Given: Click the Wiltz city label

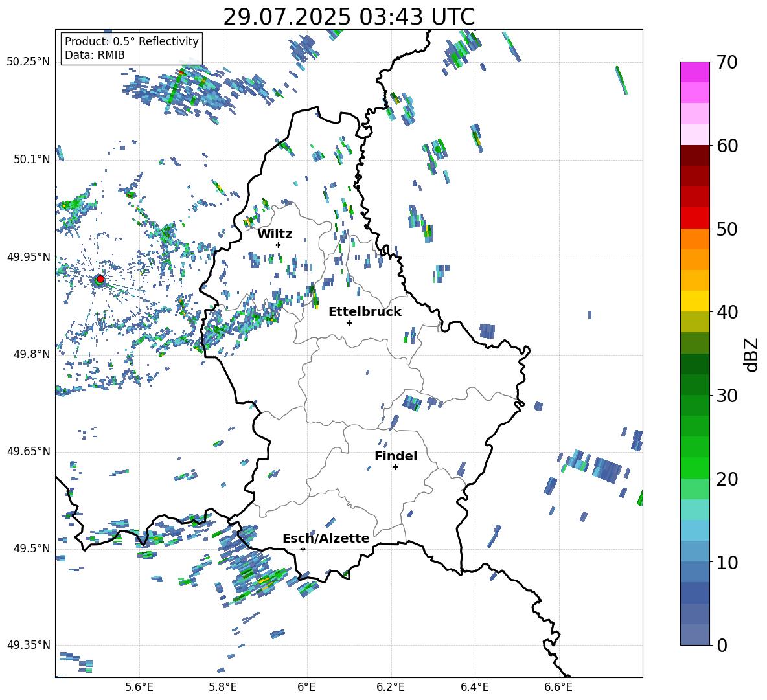Looking at the screenshot, I should [x=275, y=234].
